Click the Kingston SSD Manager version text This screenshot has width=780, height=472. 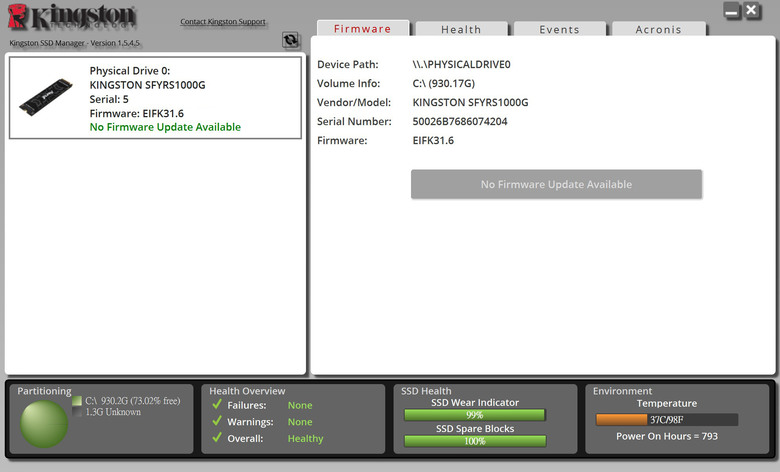point(75,43)
